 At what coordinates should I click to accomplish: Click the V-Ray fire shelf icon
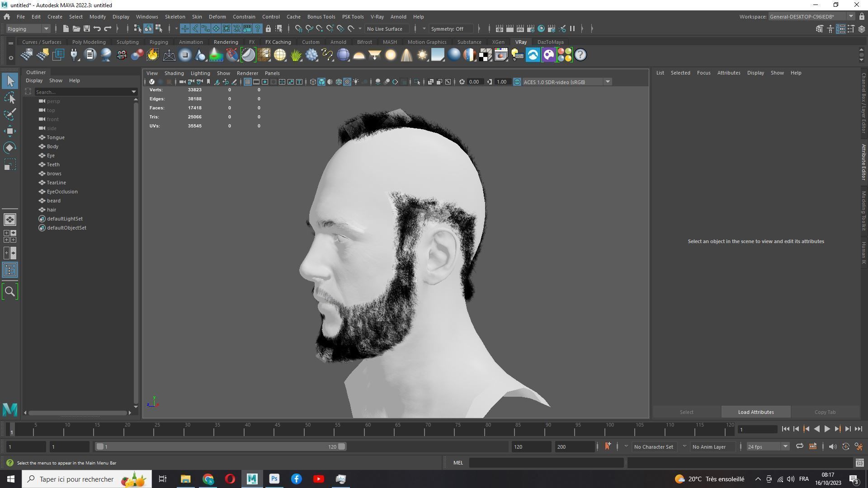pyautogui.click(x=153, y=55)
